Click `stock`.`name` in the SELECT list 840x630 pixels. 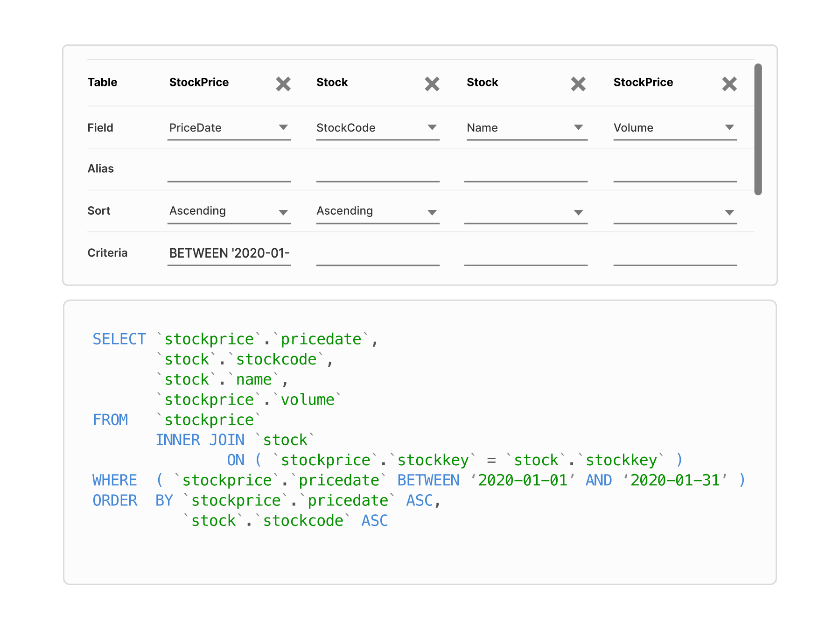click(x=218, y=380)
